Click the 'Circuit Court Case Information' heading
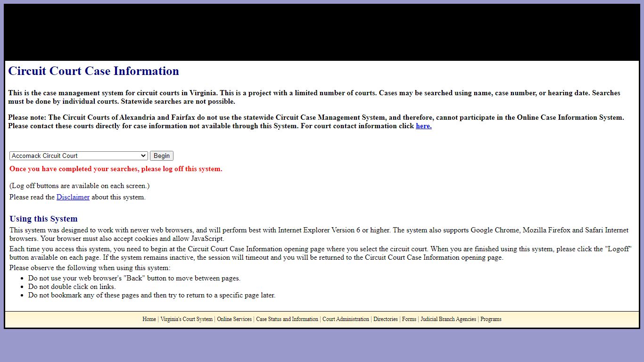Image resolution: width=644 pixels, height=362 pixels. (93, 71)
